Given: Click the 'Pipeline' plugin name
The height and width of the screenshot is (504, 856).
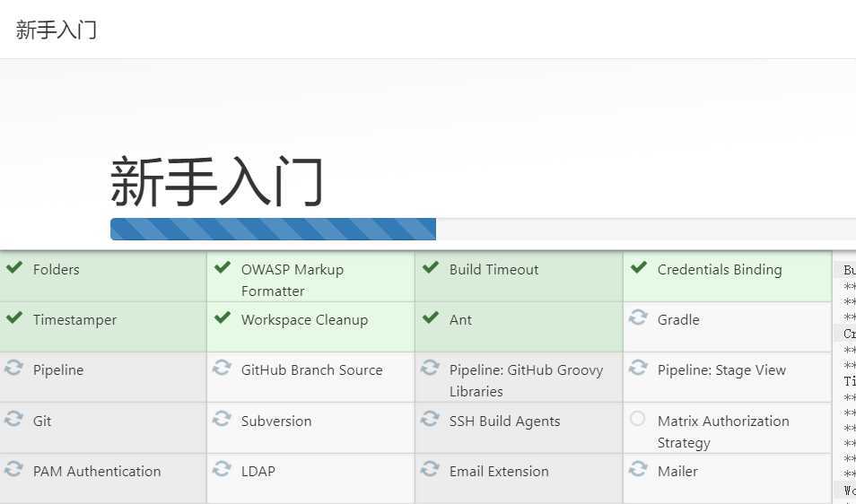Looking at the screenshot, I should pyautogui.click(x=58, y=370).
